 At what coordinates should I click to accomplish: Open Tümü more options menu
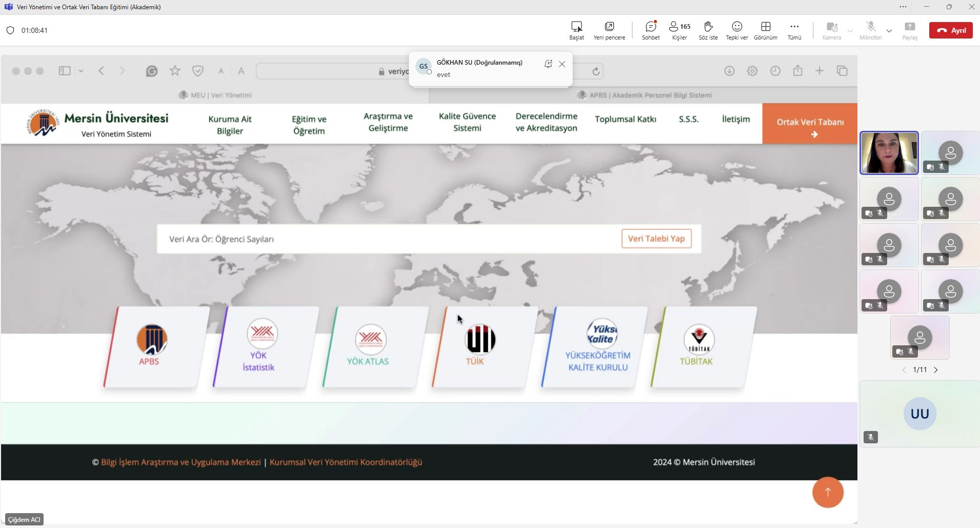pos(794,30)
